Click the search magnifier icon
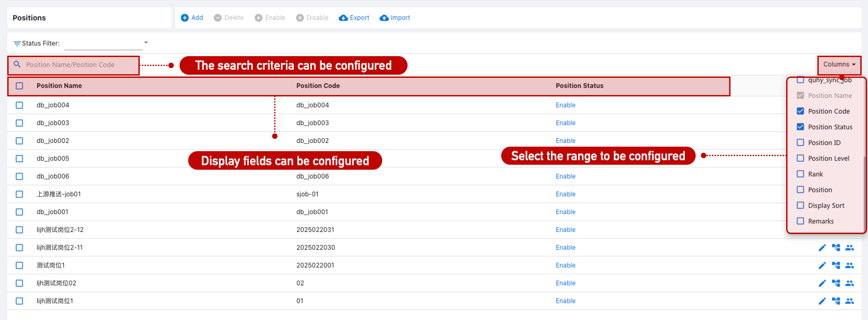868x320 pixels. point(17,65)
